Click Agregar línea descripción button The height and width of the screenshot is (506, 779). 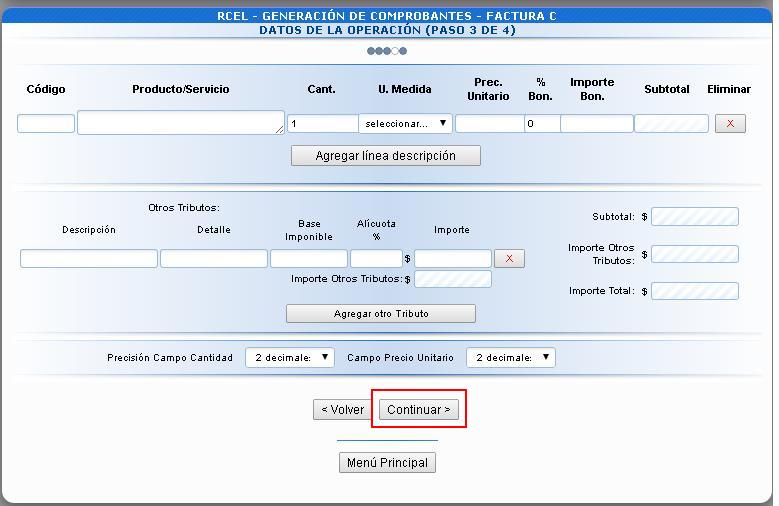[385, 156]
